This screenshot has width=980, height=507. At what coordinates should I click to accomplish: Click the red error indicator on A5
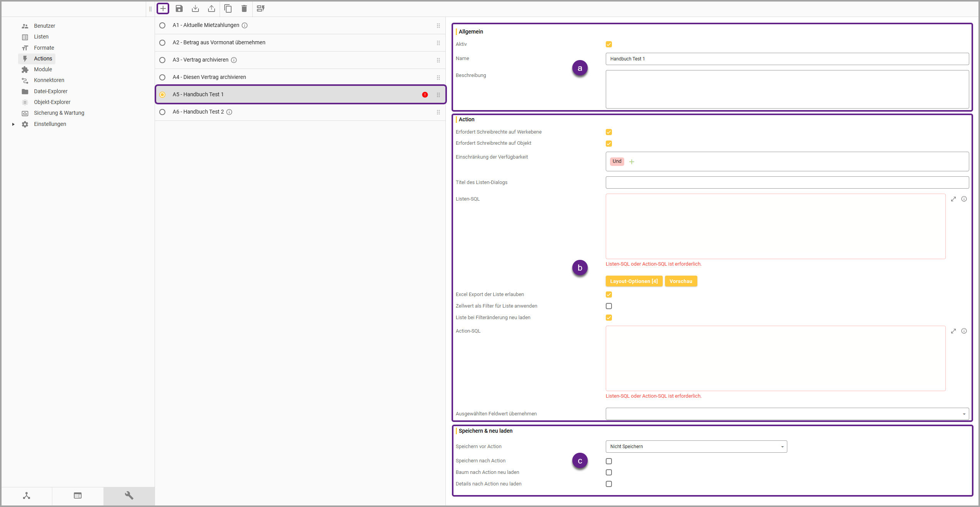coord(425,95)
